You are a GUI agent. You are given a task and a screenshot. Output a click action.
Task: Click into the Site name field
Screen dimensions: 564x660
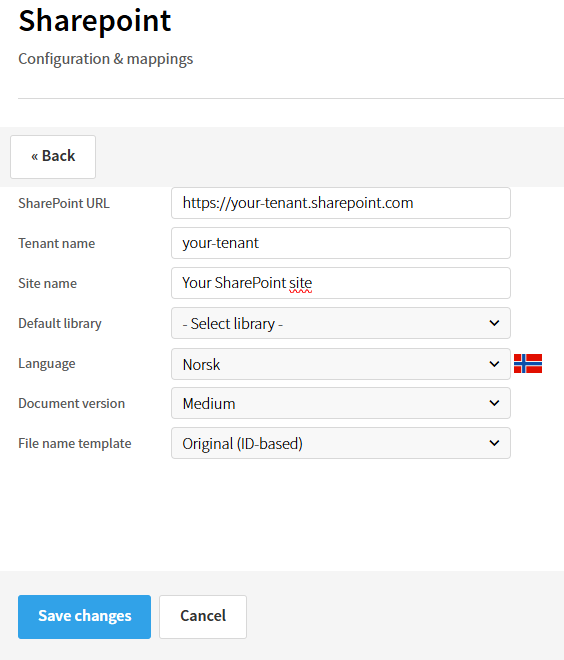coord(341,283)
